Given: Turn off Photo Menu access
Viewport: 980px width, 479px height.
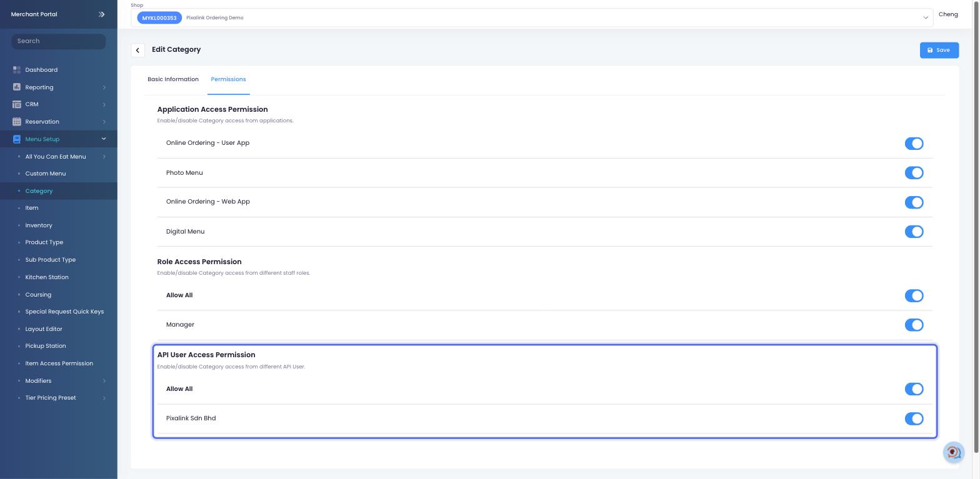Looking at the screenshot, I should click(x=914, y=173).
